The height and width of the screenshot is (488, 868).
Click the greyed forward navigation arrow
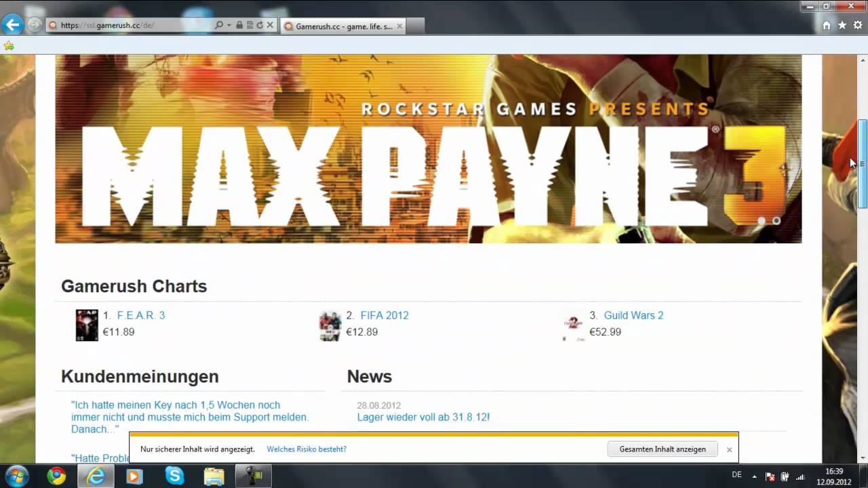click(x=34, y=25)
